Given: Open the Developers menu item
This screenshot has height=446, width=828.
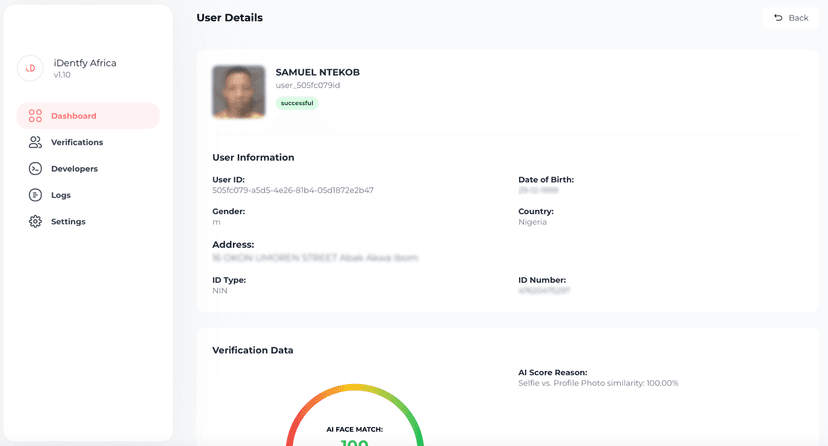Looking at the screenshot, I should coord(74,169).
